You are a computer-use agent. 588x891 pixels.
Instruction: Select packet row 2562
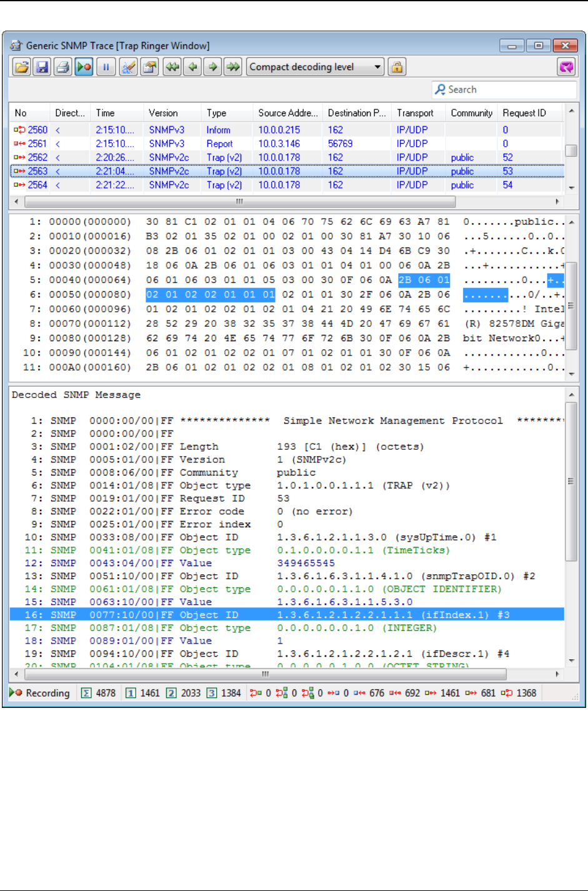click(x=287, y=157)
